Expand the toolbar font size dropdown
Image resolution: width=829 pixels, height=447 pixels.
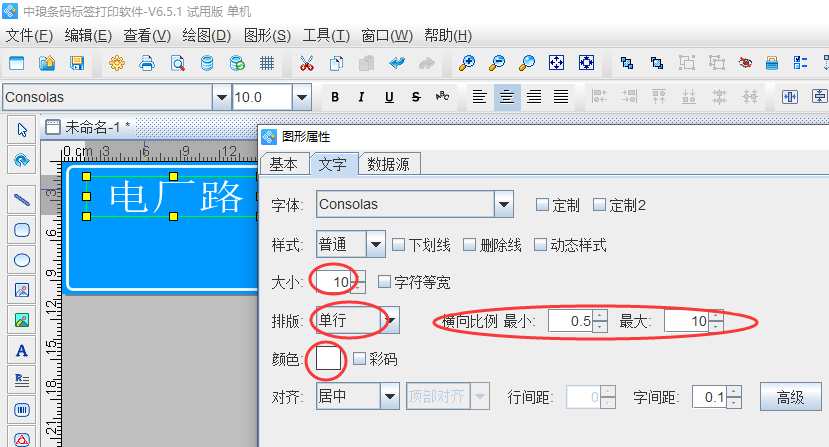301,97
